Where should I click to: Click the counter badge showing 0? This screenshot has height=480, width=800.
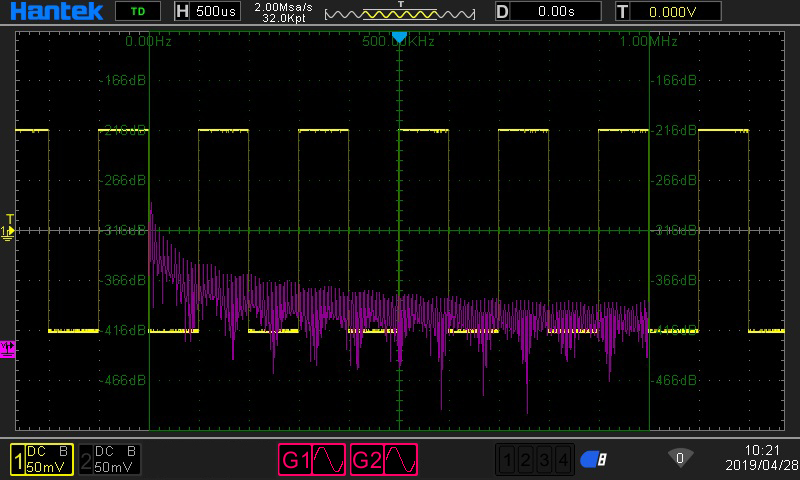[680, 458]
